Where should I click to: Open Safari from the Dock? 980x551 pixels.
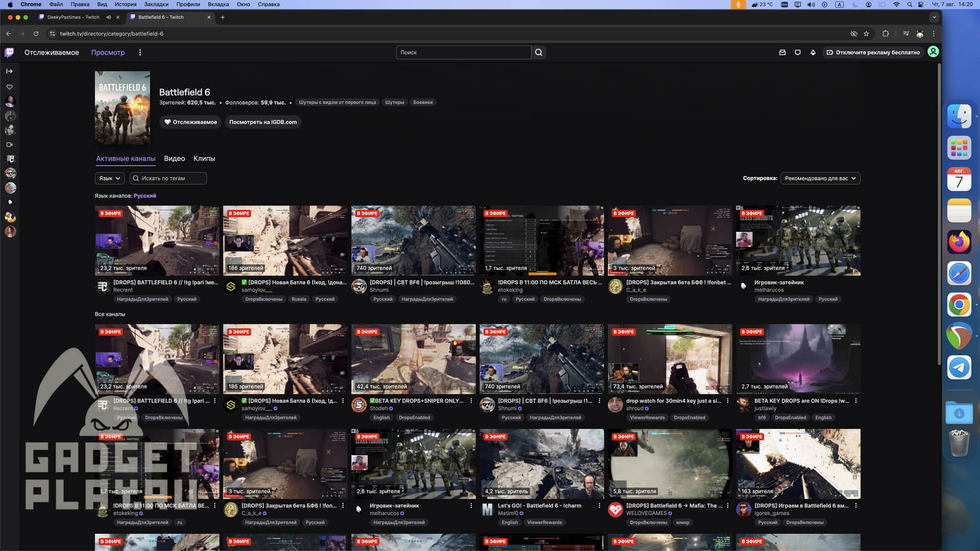[x=959, y=273]
